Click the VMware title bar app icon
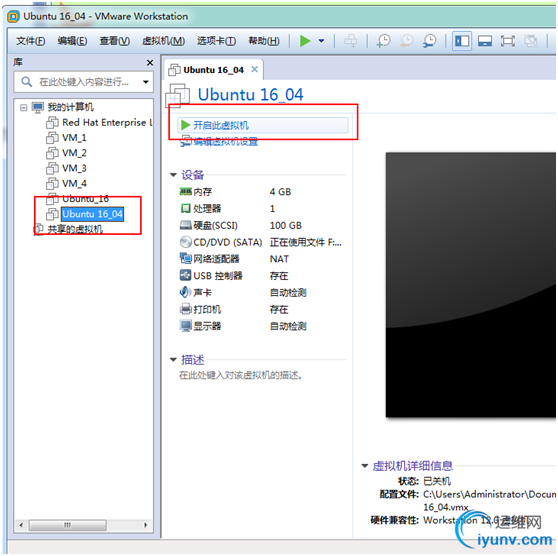Viewport: 558px width, 556px height. point(14,16)
